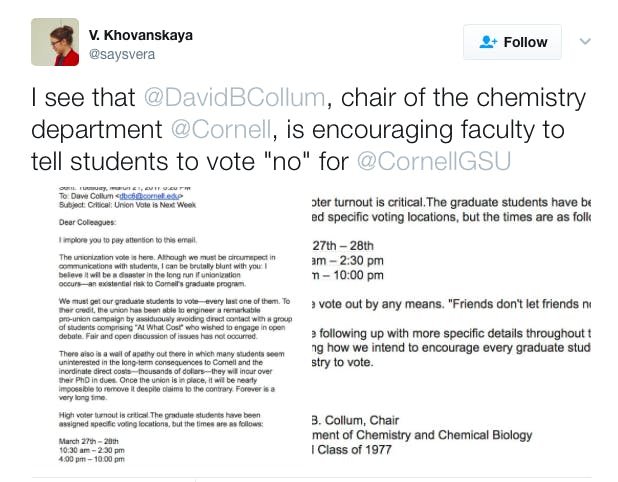The image size is (618, 482).
Task: Click the person-plus icon in Follow
Action: (x=489, y=42)
